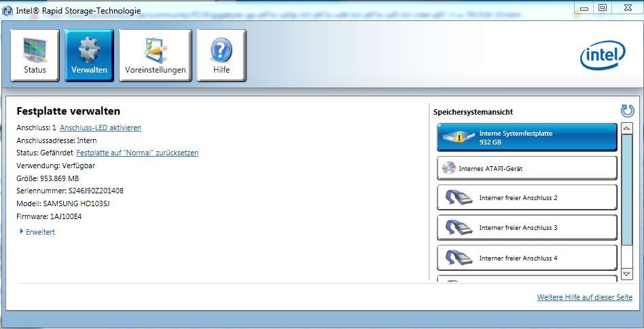Select Interner freier Anschluss 4

527,258
